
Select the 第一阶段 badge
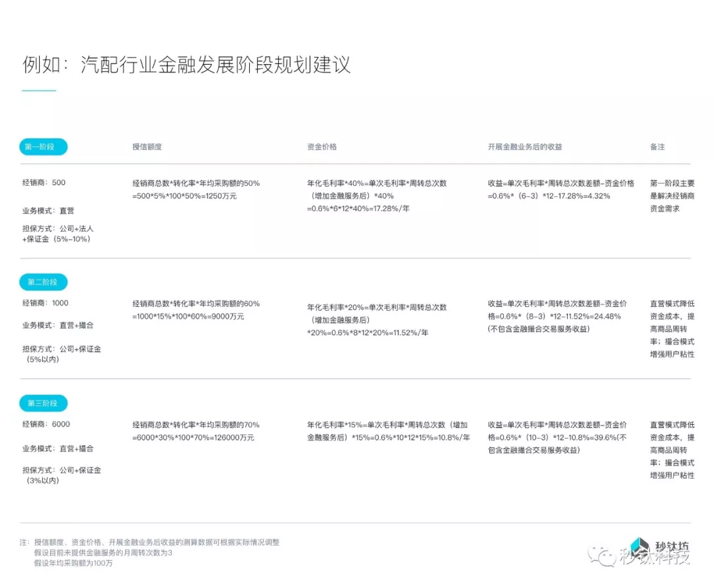coord(43,147)
